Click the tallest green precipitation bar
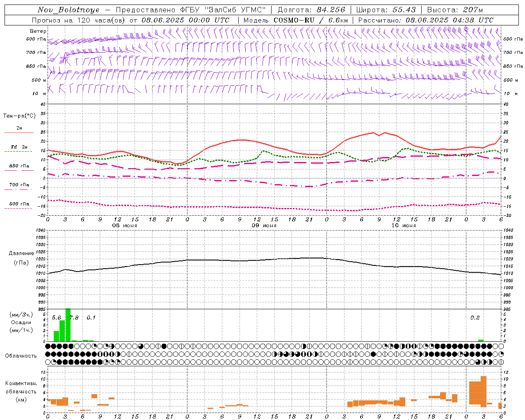525x420 pixels. coord(68,325)
